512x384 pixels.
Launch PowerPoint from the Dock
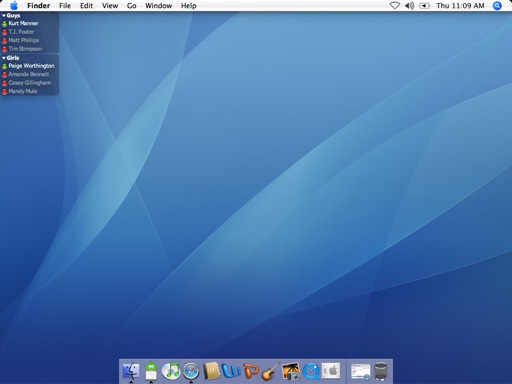point(251,371)
